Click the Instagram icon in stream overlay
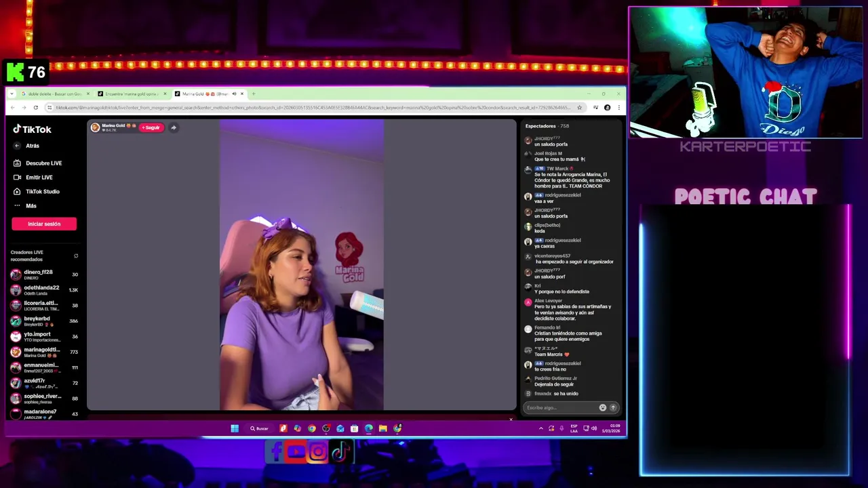Viewport: 868px width, 488px height. pyautogui.click(x=318, y=452)
